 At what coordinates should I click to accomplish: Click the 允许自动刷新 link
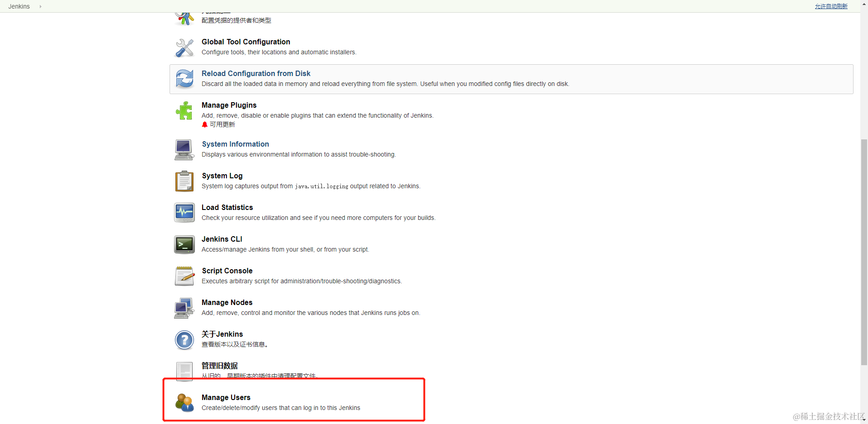pyautogui.click(x=831, y=6)
